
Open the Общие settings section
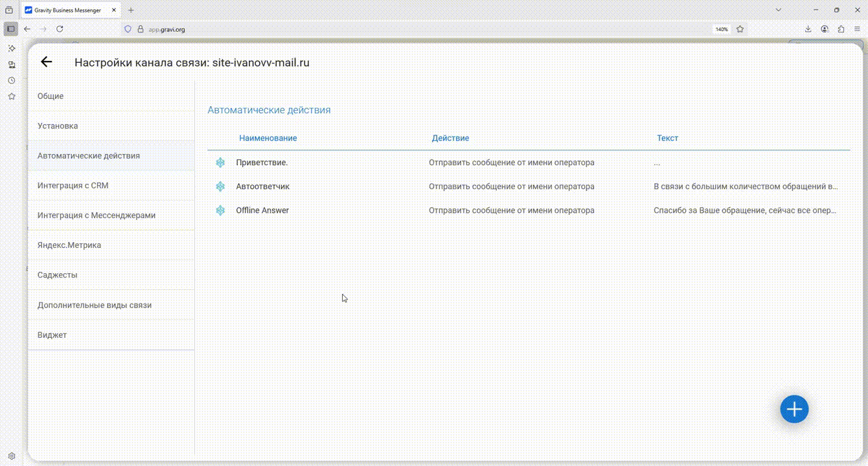coord(51,96)
